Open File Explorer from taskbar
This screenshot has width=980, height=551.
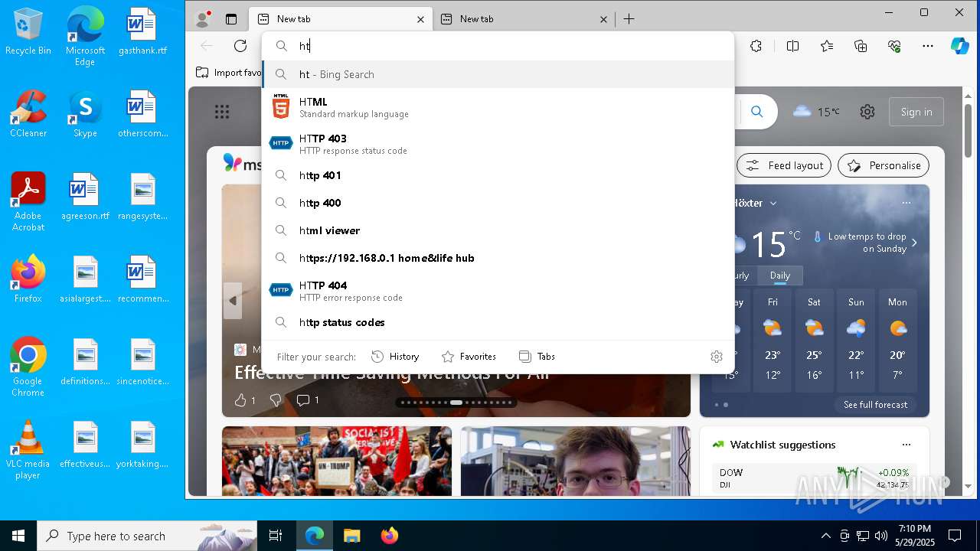pyautogui.click(x=351, y=536)
